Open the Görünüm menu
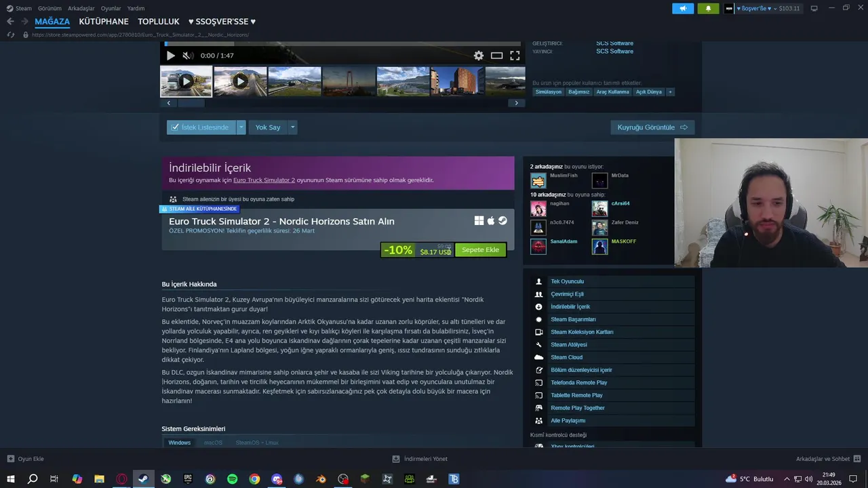 coord(50,8)
